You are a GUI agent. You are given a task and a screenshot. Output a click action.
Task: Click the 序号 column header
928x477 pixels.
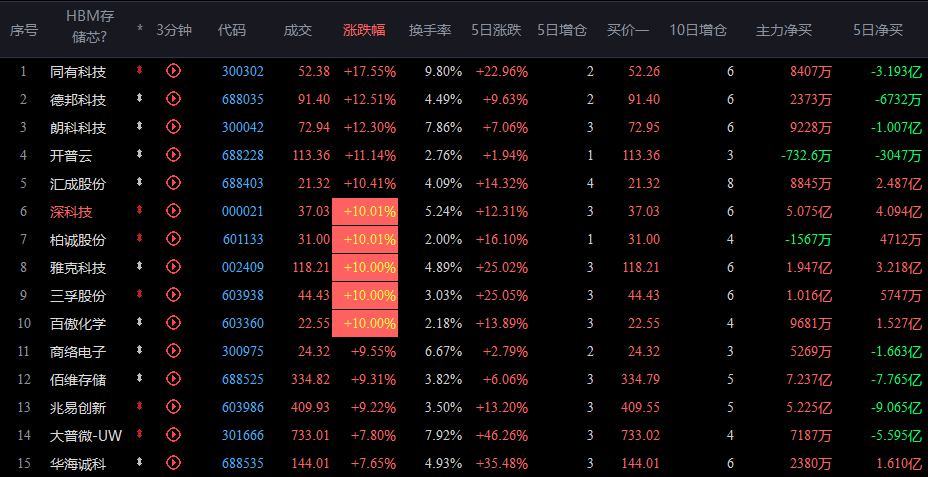click(x=24, y=30)
